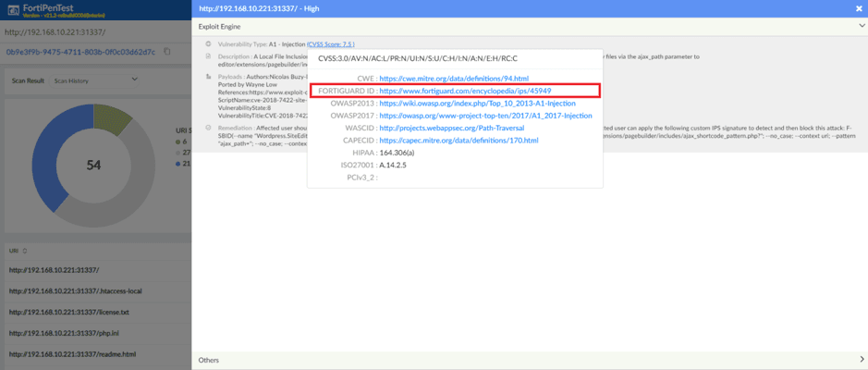Click the Payloads row icon
Screen dimensions: 868x370
click(x=208, y=76)
